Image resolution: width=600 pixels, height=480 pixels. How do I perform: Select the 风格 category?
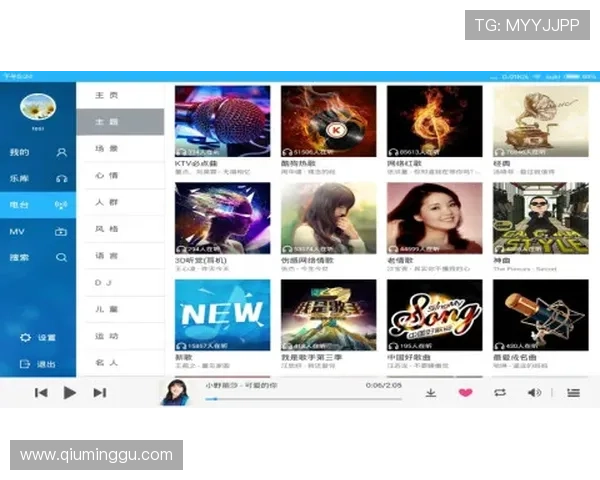coord(121,229)
